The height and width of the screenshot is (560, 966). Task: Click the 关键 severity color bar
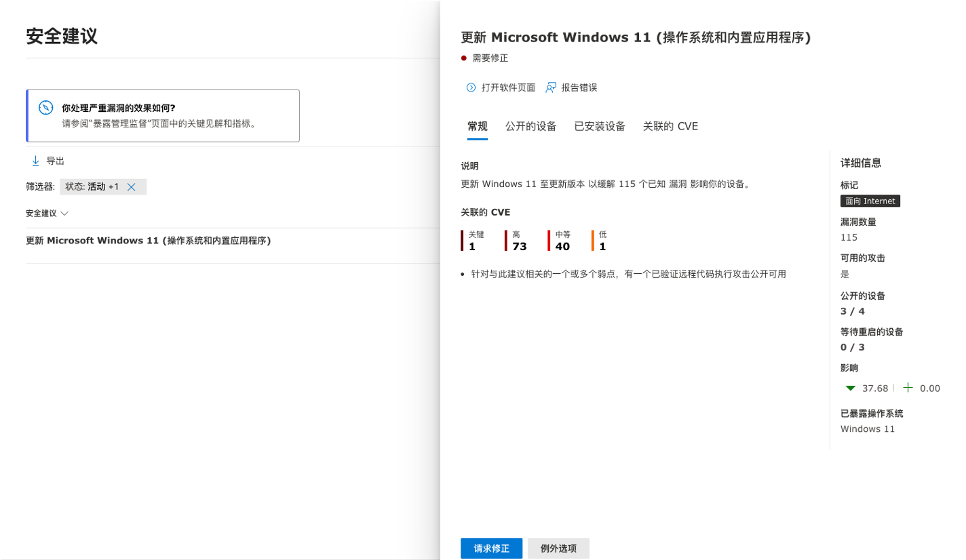(463, 241)
